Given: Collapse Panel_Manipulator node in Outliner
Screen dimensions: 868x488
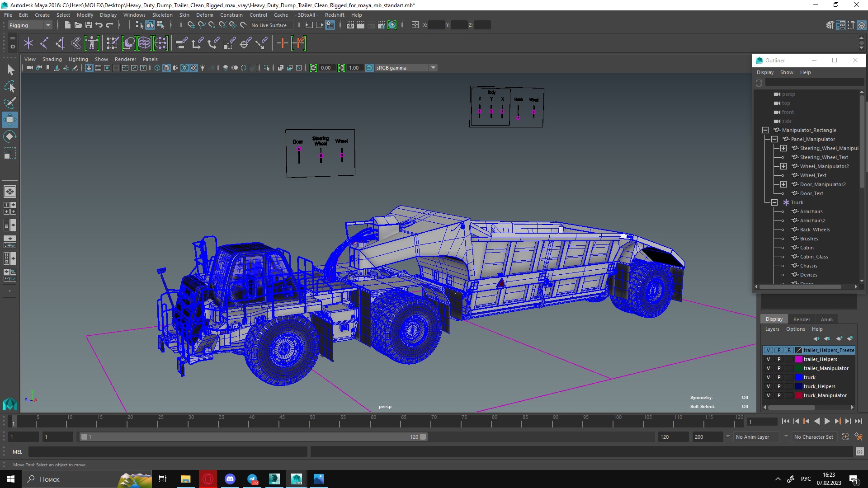Looking at the screenshot, I should point(774,139).
